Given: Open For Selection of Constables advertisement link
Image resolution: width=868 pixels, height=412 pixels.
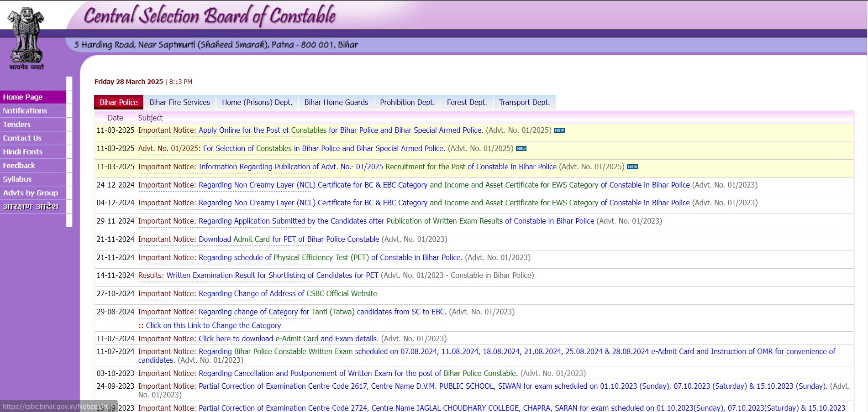Looking at the screenshot, I should [x=324, y=148].
